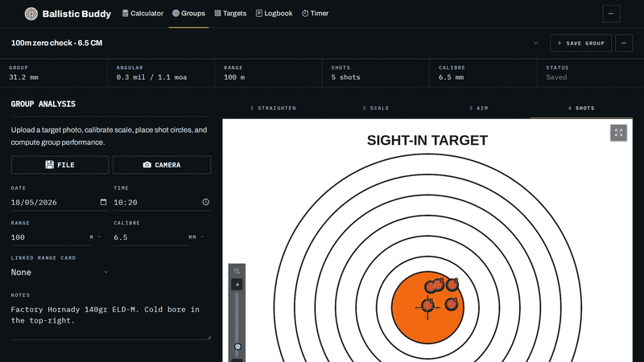This screenshot has width=644, height=362.
Task: Go to the Targets page
Action: [x=230, y=14]
